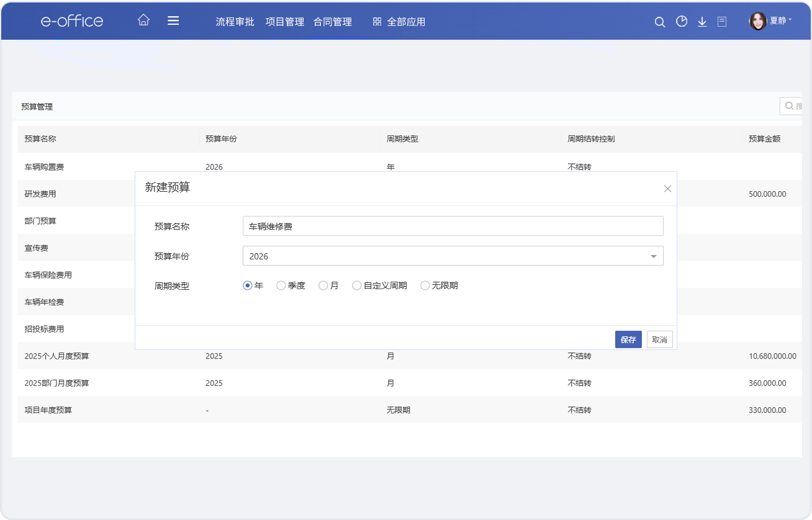Choose 无限期 radio button
The height and width of the screenshot is (520, 812).
click(425, 286)
